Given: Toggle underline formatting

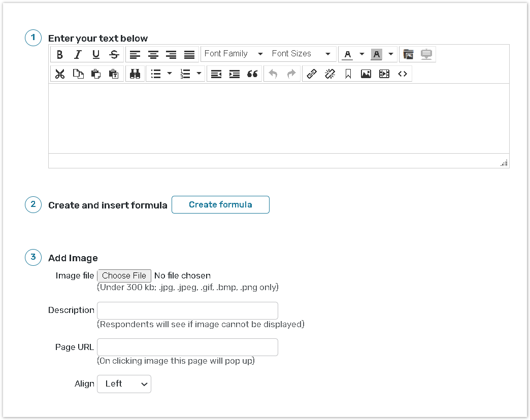Looking at the screenshot, I should point(96,54).
